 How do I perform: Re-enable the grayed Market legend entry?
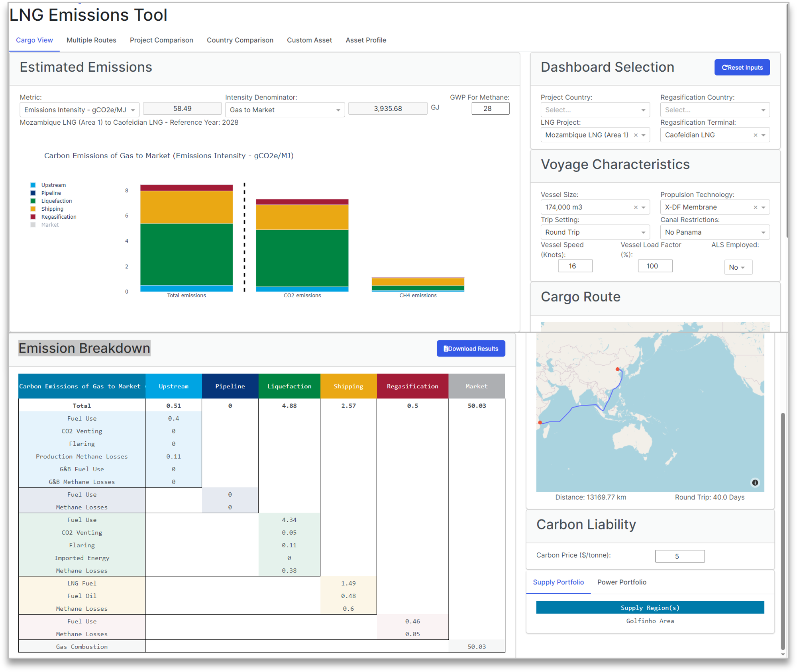[49, 225]
